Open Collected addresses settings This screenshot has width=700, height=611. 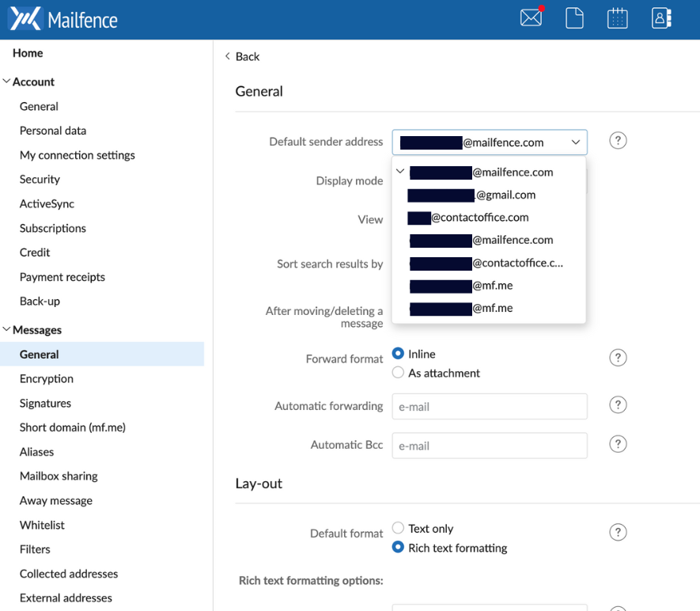tap(69, 574)
